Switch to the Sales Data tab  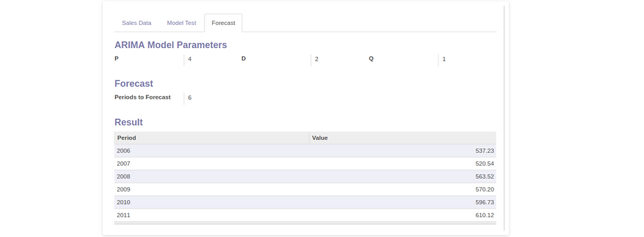pyautogui.click(x=137, y=23)
